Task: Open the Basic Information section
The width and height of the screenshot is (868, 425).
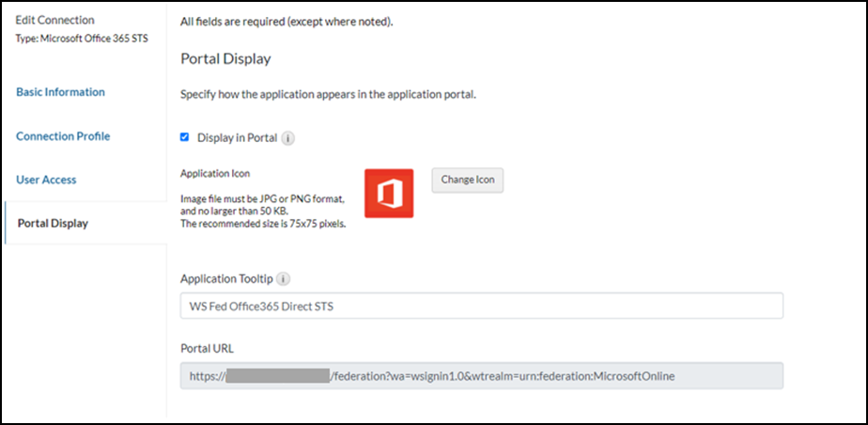Action: click(60, 92)
